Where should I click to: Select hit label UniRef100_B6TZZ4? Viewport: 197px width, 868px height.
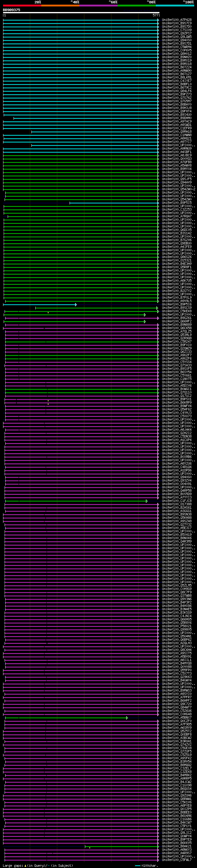177,67
